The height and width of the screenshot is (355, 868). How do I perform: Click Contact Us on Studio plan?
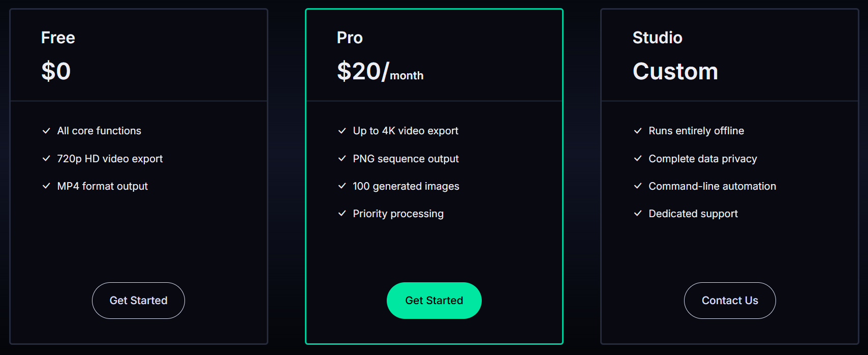click(x=730, y=301)
